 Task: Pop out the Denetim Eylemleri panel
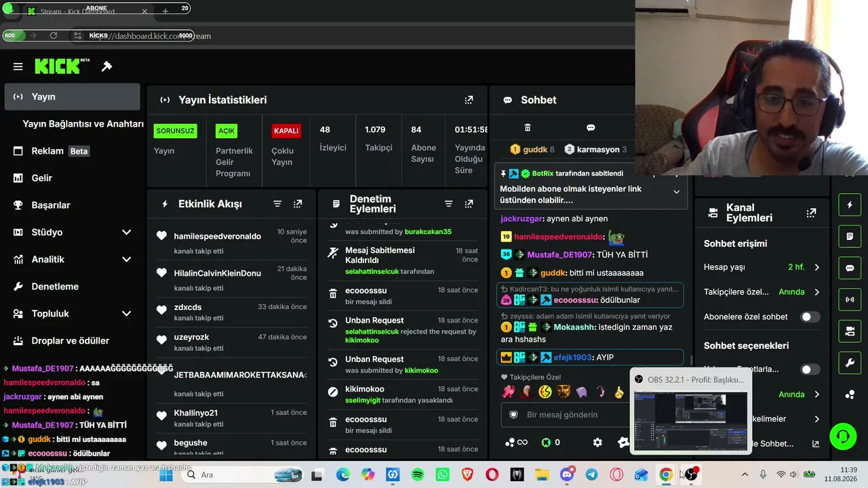click(x=469, y=204)
